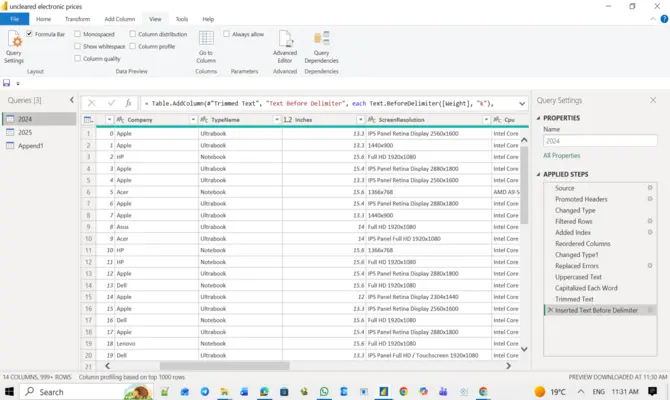This screenshot has width=670, height=400.
Task: Click Company column data type icon
Action: pos(120,120)
